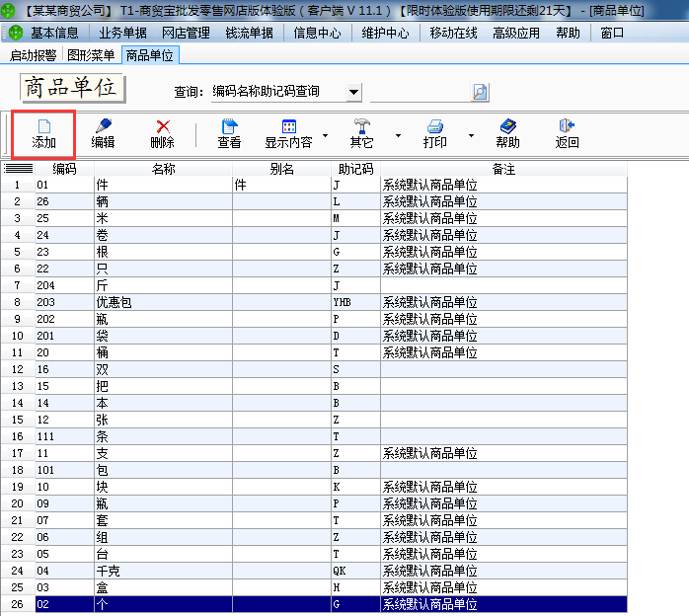The image size is (689, 616).
Task: Open the 查询 type dropdown arrow
Action: [353, 92]
